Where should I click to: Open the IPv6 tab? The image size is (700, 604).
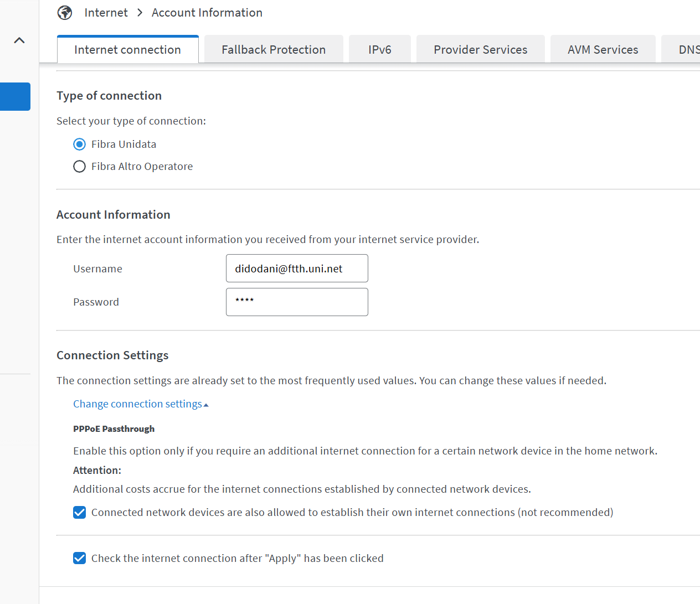tap(380, 50)
